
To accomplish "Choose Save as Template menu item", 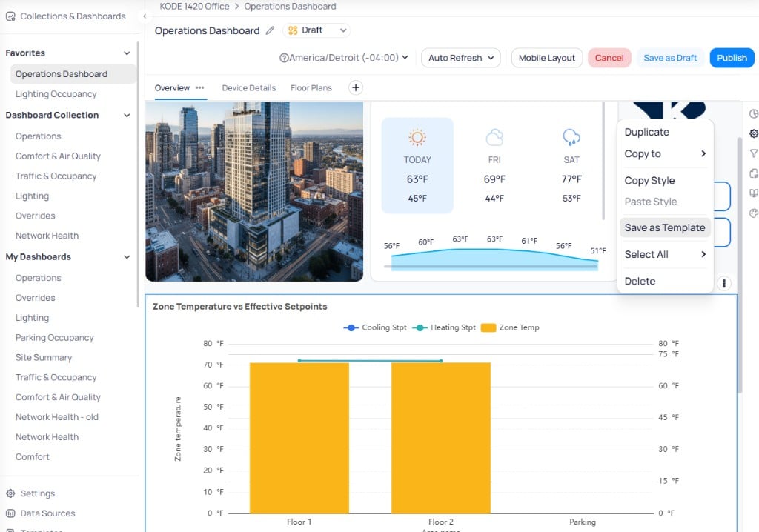I will 665,228.
